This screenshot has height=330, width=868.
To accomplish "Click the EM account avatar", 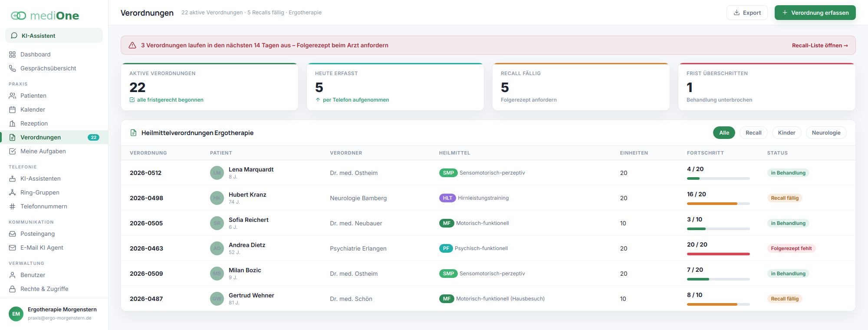I will tap(16, 313).
